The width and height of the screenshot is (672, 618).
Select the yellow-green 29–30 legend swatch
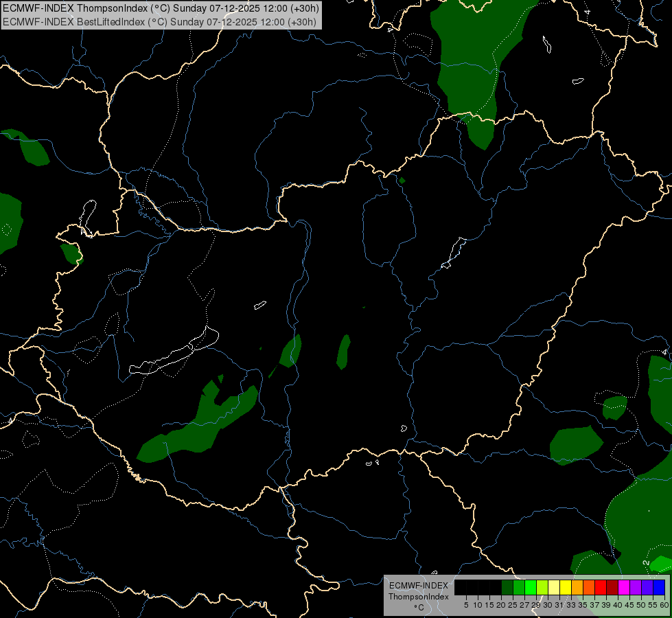[x=542, y=587]
